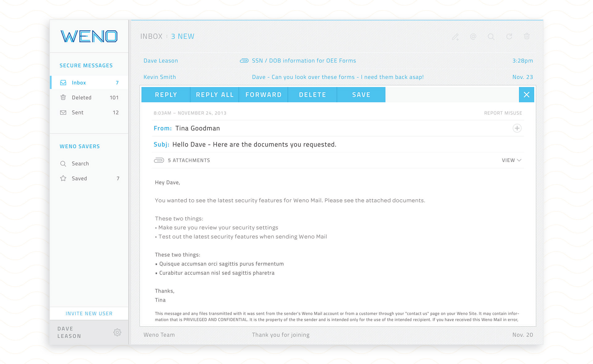
Task: Click the Sent count 12
Action: [116, 113]
